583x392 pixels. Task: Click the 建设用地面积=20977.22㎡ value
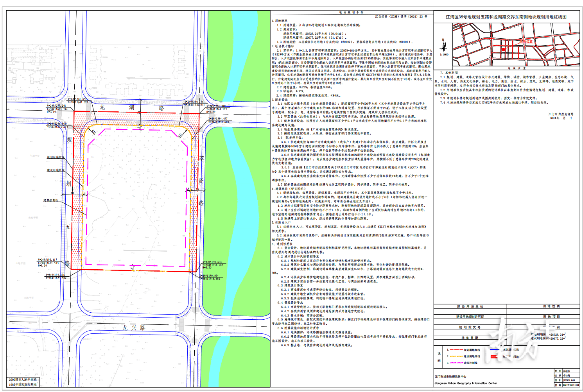tap(548, 338)
